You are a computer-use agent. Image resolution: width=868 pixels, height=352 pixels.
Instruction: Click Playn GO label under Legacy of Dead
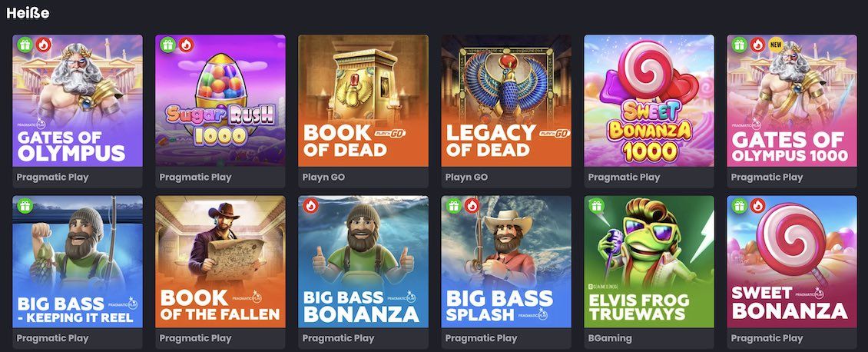tap(465, 178)
